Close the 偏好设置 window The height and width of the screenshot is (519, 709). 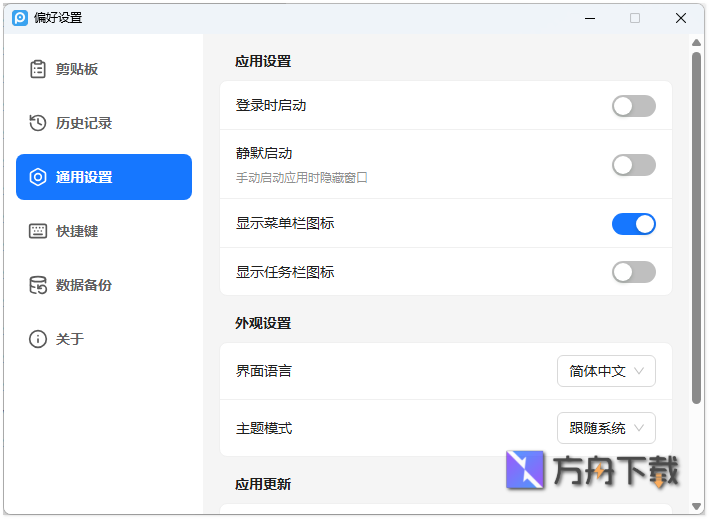pos(681,18)
